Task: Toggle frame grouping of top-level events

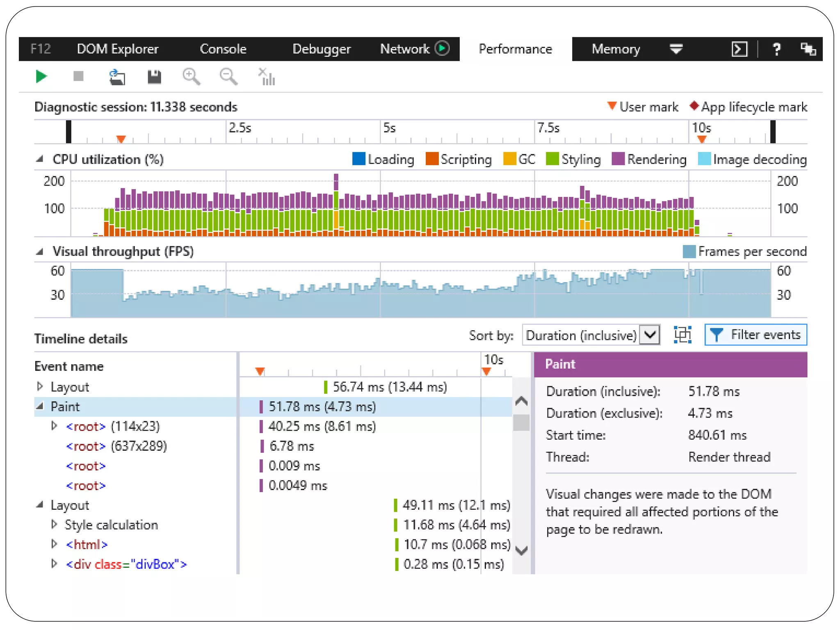Action: 682,335
